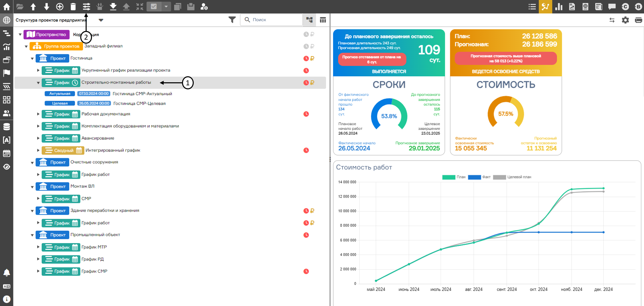Open the database stack sidebar icon
Viewport: 644px width, 306px height.
point(6,127)
